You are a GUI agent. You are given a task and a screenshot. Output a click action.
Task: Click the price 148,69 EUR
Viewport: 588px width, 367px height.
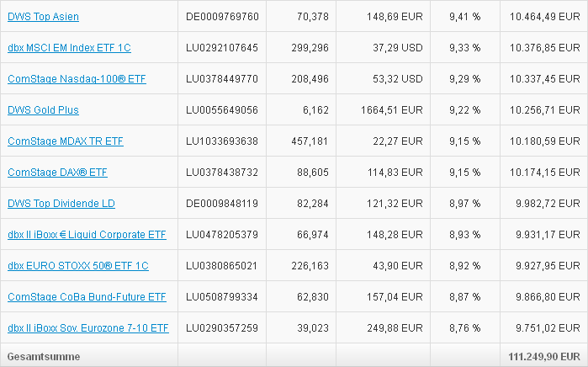[x=395, y=17]
